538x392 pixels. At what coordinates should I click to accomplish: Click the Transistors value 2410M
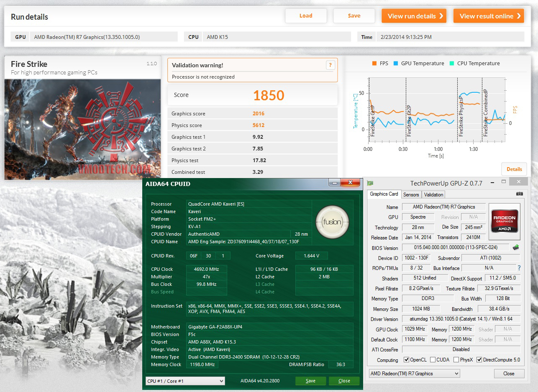point(474,237)
